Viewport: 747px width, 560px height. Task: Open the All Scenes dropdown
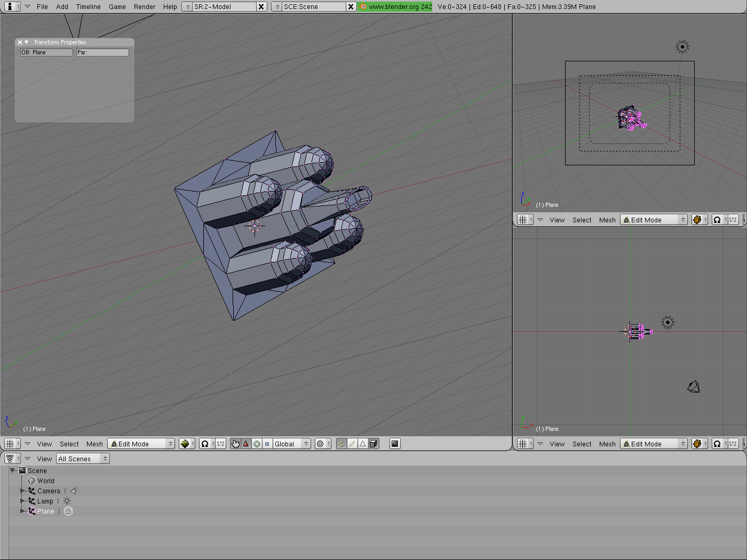coord(83,459)
